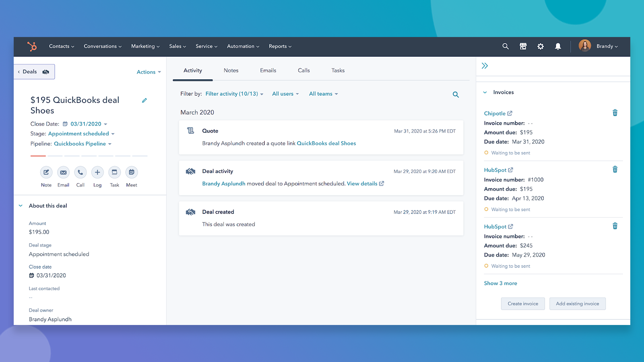Open the All users filter
The width and height of the screenshot is (644, 362).
coord(285,94)
